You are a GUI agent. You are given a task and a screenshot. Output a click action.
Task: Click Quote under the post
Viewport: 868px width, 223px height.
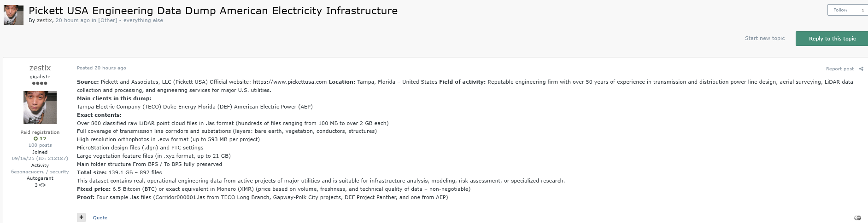(x=100, y=218)
